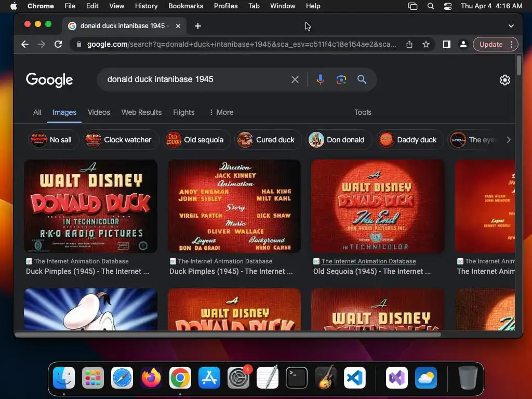Screen dimensions: 532x399
Task: Expand the More search filters menu
Action: pos(221,112)
